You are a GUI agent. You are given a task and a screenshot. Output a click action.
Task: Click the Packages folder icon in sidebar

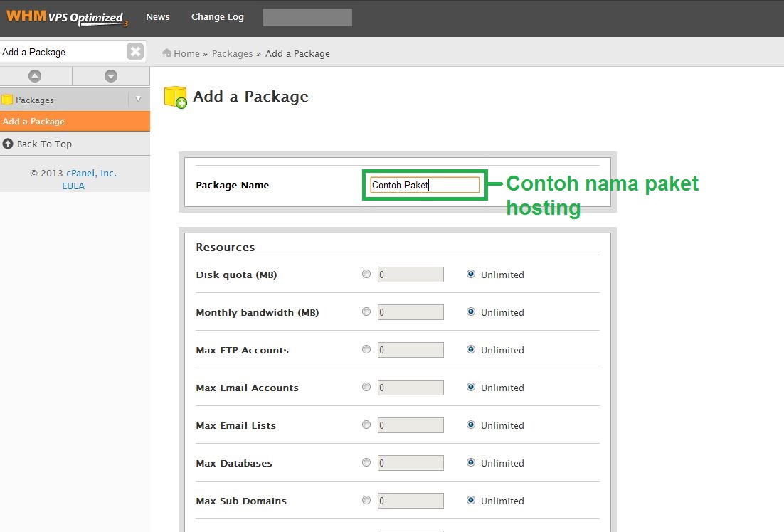click(x=7, y=100)
